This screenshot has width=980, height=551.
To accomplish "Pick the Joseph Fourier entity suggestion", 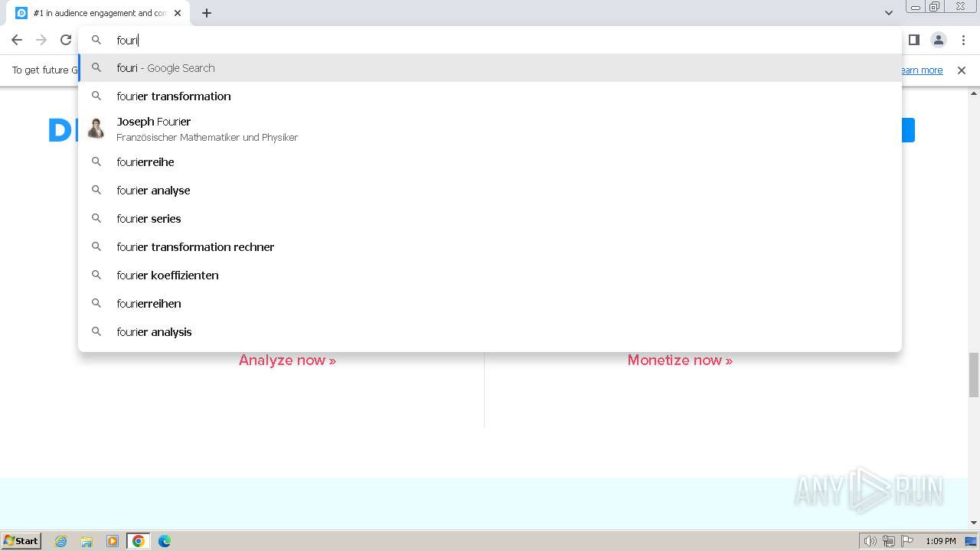I will (490, 129).
